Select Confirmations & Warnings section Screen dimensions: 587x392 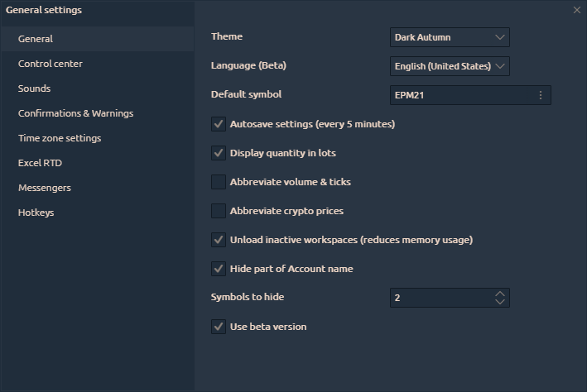pyautogui.click(x=75, y=113)
